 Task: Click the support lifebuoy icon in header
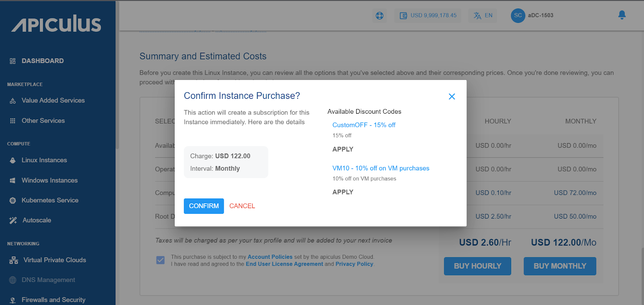click(x=380, y=16)
